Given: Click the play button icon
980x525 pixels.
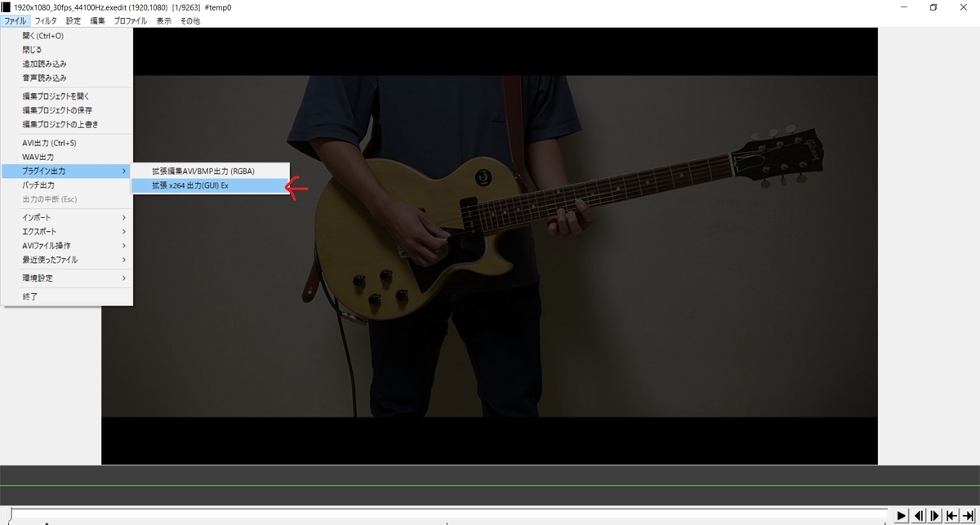Looking at the screenshot, I should click(x=902, y=516).
